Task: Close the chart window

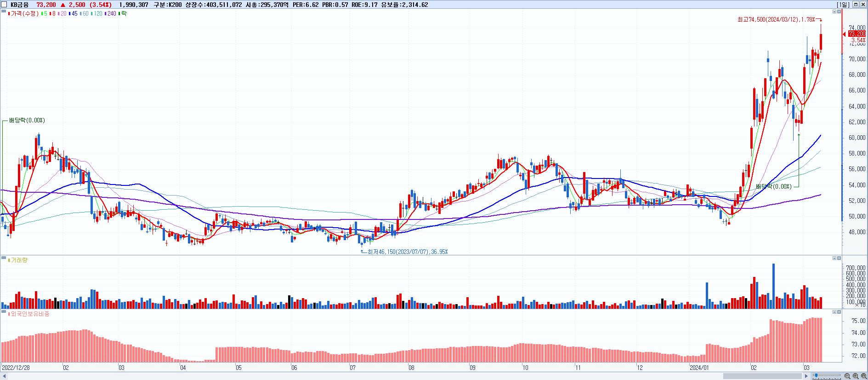Action: (863, 4)
